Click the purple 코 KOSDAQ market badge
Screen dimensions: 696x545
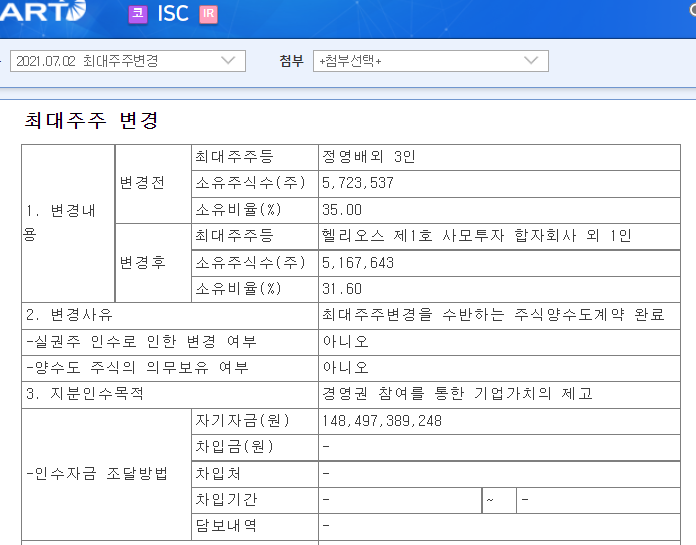point(138,14)
